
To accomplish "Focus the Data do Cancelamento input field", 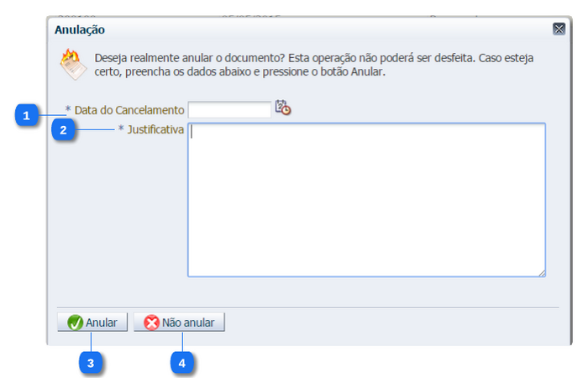I will click(229, 109).
